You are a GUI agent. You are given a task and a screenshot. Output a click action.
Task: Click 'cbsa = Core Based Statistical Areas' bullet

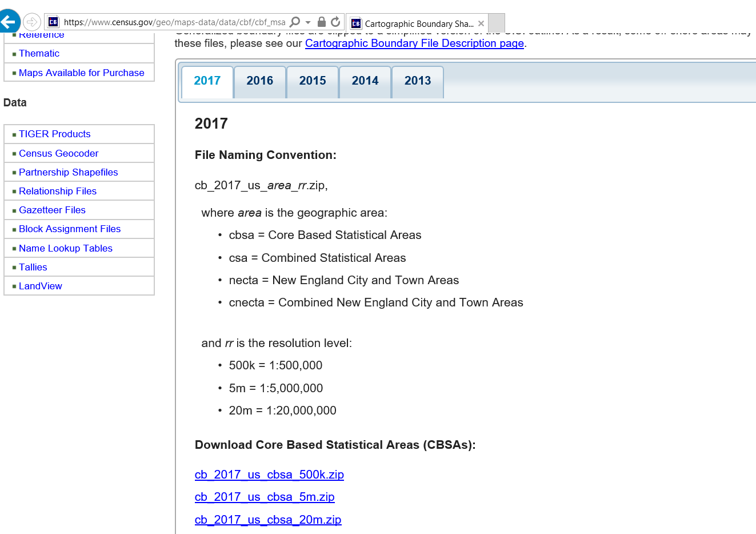tap(325, 235)
